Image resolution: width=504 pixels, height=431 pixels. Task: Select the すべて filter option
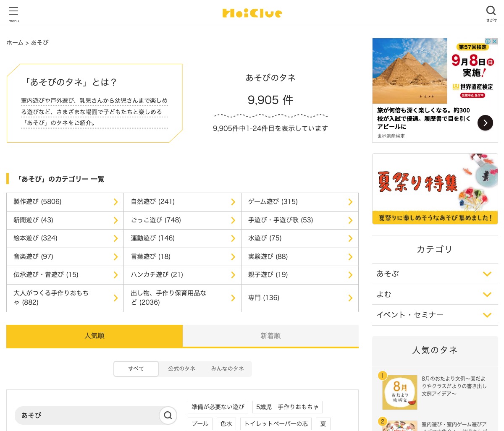(x=136, y=368)
